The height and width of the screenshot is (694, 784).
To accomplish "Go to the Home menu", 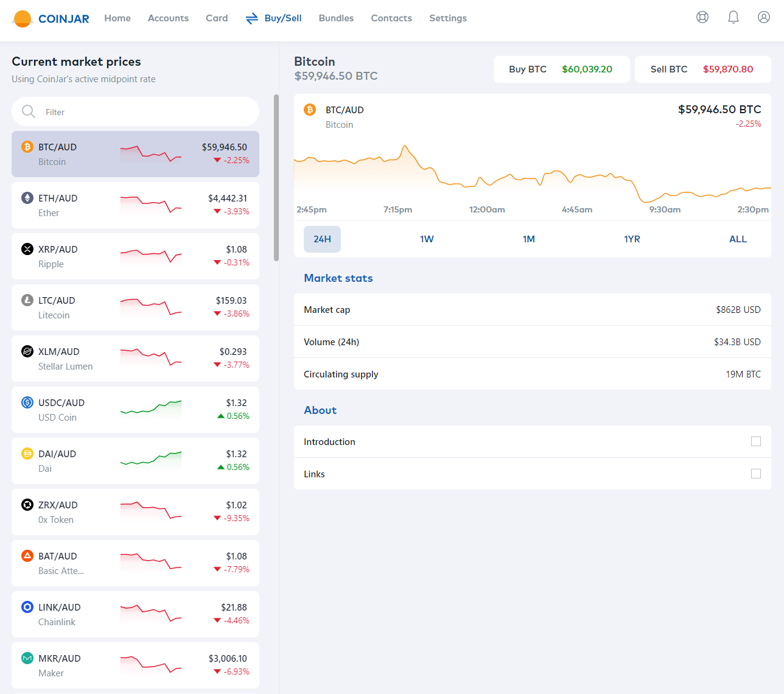I will 117,18.
